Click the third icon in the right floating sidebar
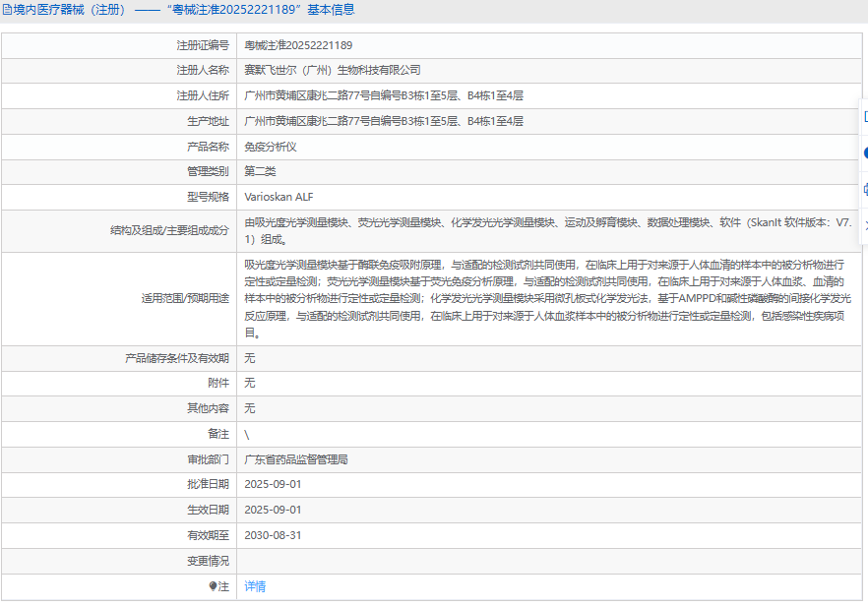Viewport: 868px width, 607px height. coord(864,189)
